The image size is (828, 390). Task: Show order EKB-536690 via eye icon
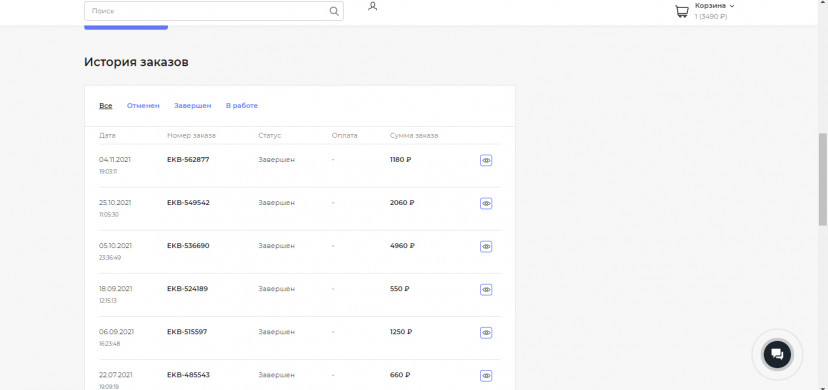click(x=486, y=246)
